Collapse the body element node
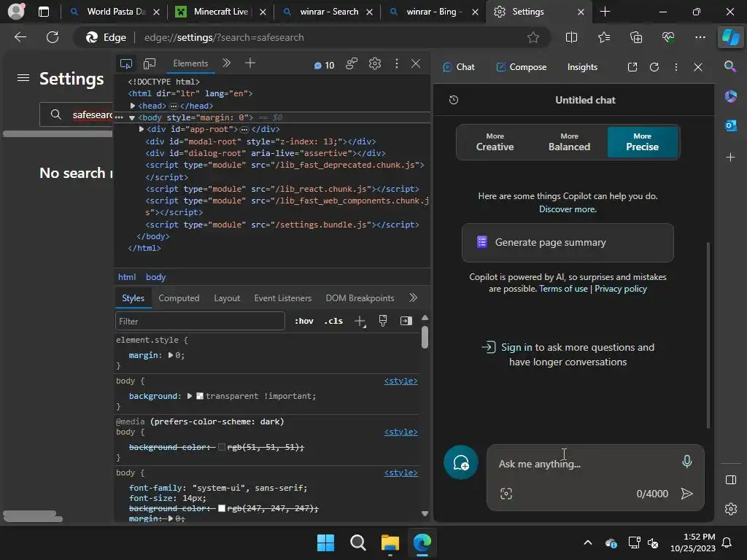This screenshot has width=747, height=560. (132, 117)
